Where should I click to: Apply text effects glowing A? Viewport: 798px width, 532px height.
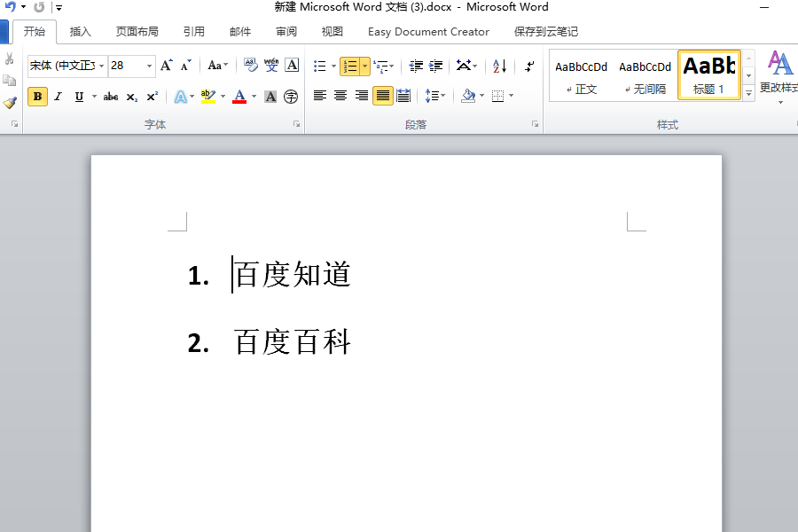click(181, 97)
